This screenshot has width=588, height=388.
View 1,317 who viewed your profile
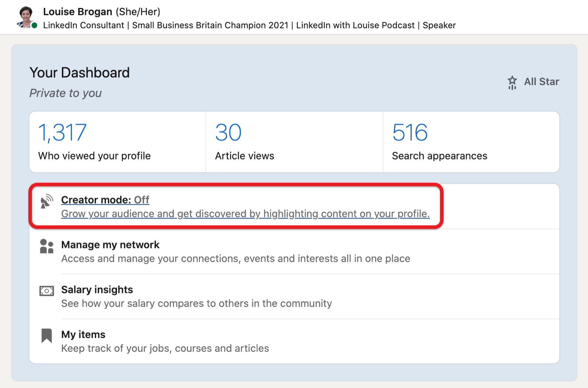tap(118, 142)
